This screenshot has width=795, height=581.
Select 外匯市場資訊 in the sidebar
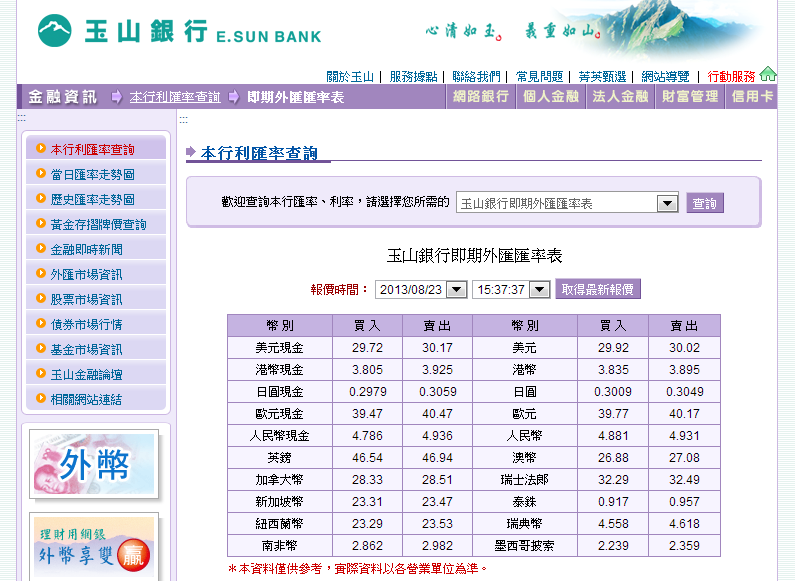96,274
